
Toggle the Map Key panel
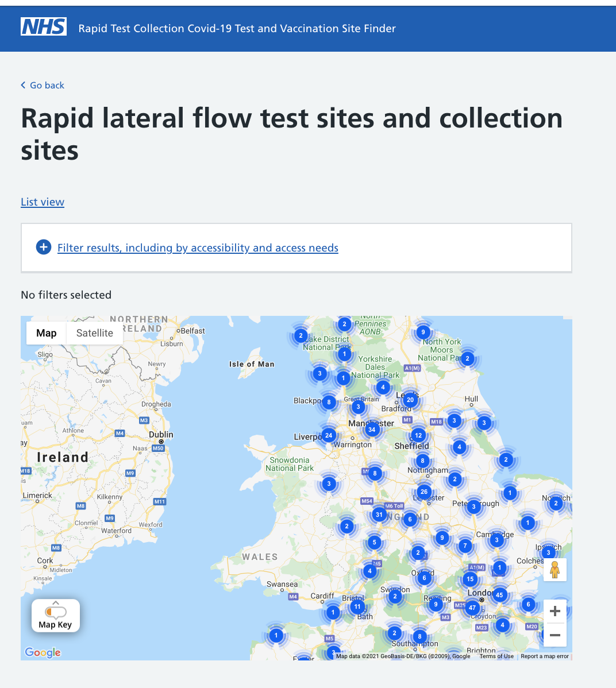pos(55,616)
